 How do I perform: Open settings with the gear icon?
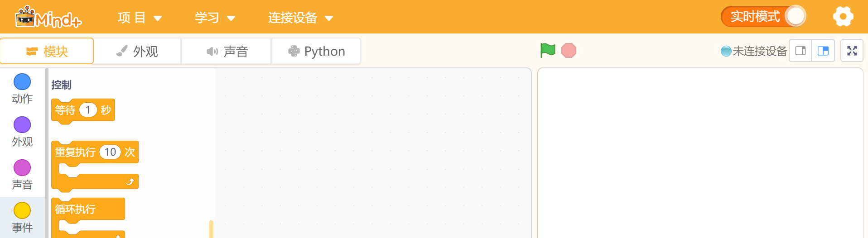point(843,17)
